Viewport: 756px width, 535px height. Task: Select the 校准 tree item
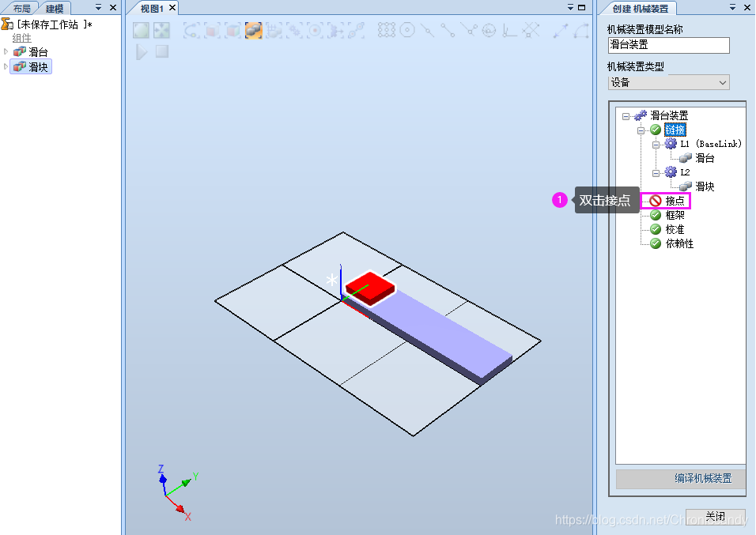pos(675,229)
